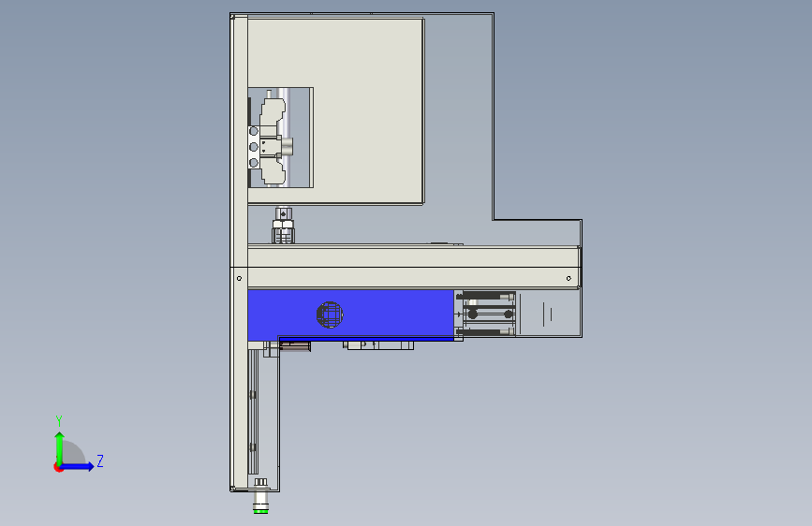This screenshot has height=526, width=812.
Task: Select the large beige square cover panel
Action: (x=336, y=110)
